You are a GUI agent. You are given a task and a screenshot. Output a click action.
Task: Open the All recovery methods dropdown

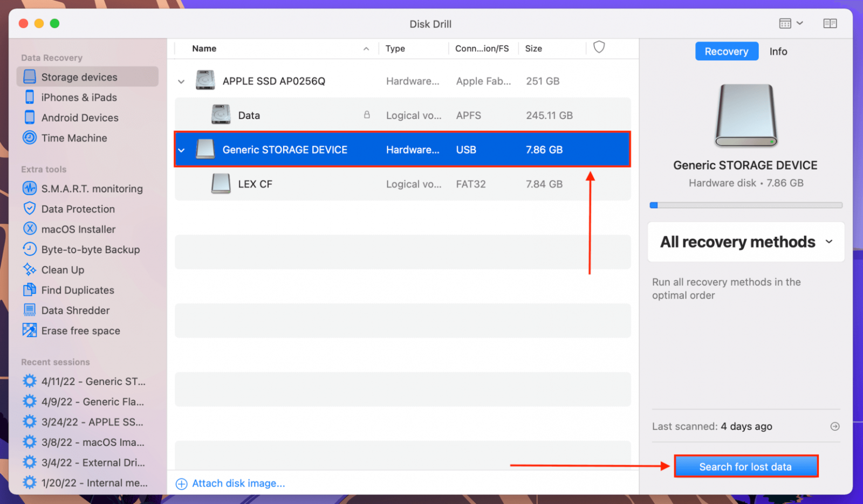(x=745, y=242)
